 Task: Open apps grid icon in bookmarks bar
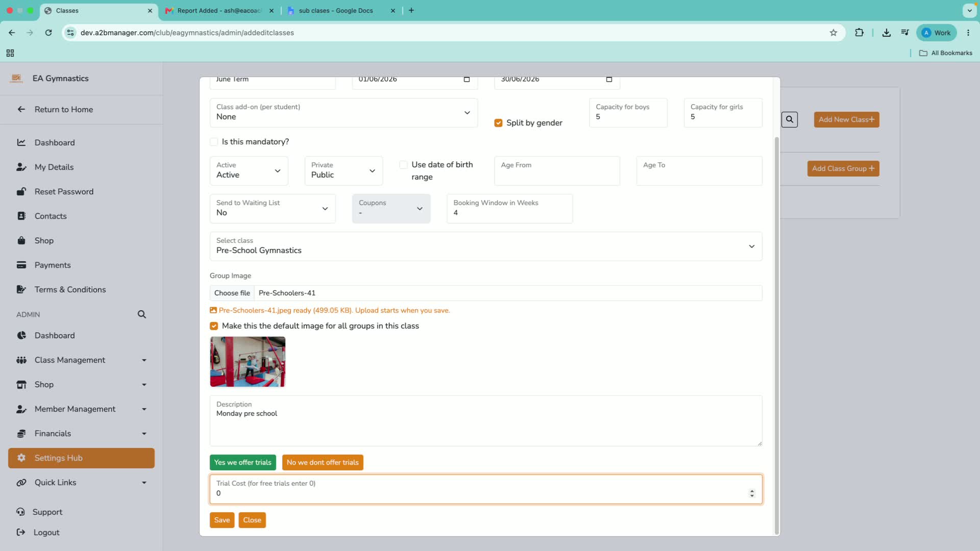click(x=10, y=53)
